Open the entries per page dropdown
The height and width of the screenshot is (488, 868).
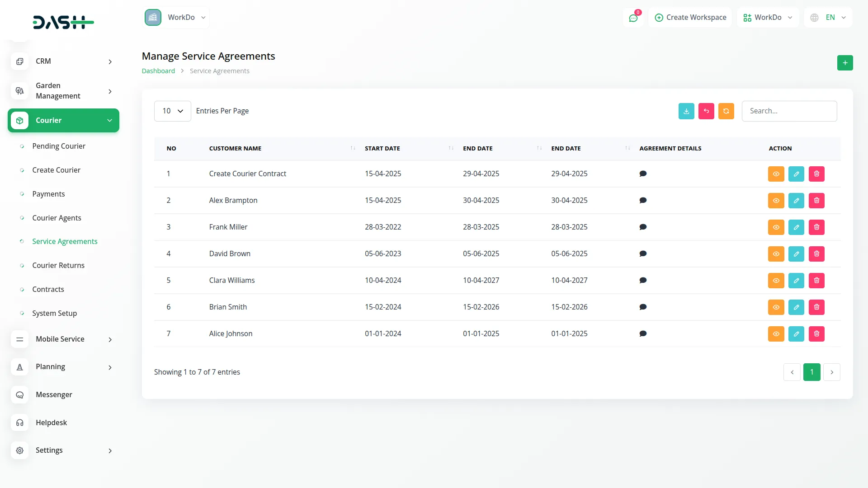172,111
